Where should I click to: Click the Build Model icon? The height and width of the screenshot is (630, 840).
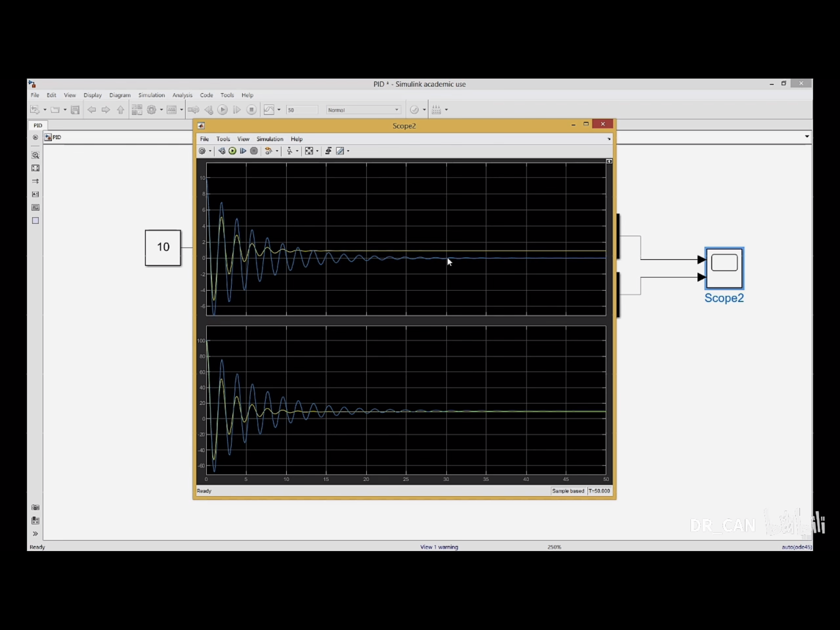pos(436,110)
